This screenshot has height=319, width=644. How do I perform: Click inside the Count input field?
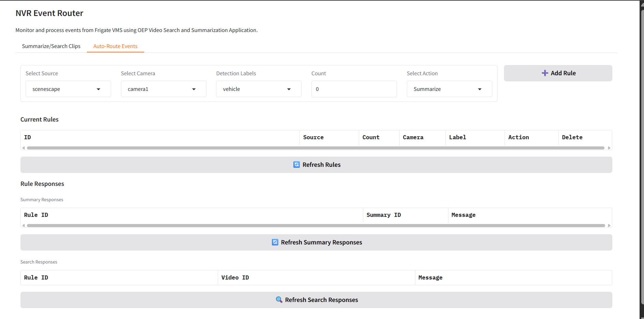click(354, 89)
